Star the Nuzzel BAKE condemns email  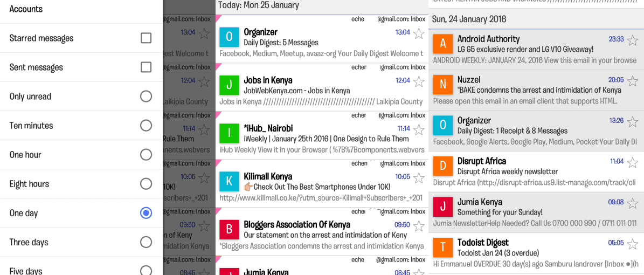(x=633, y=80)
